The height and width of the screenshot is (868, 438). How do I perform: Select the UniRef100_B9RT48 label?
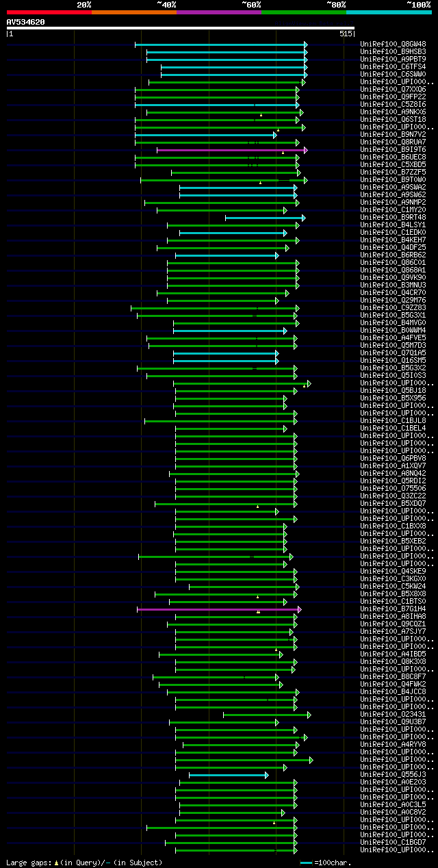394,217
